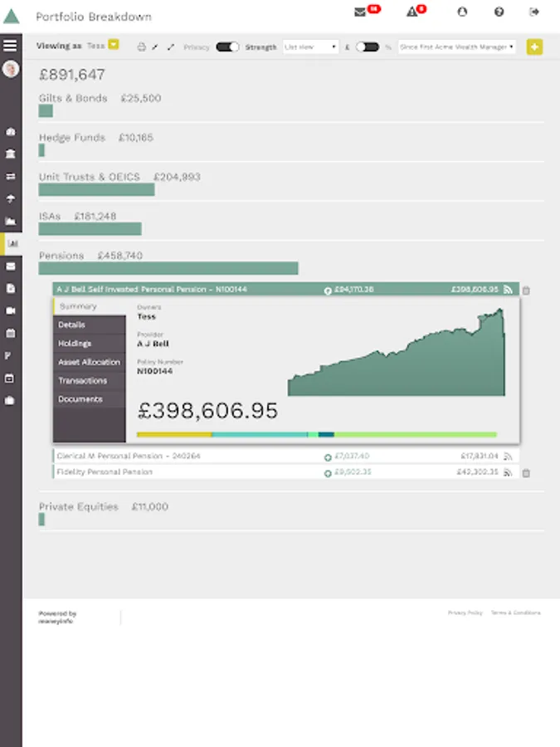Open the alerts warning triangle in the header
The width and height of the screenshot is (560, 747).
point(411,12)
